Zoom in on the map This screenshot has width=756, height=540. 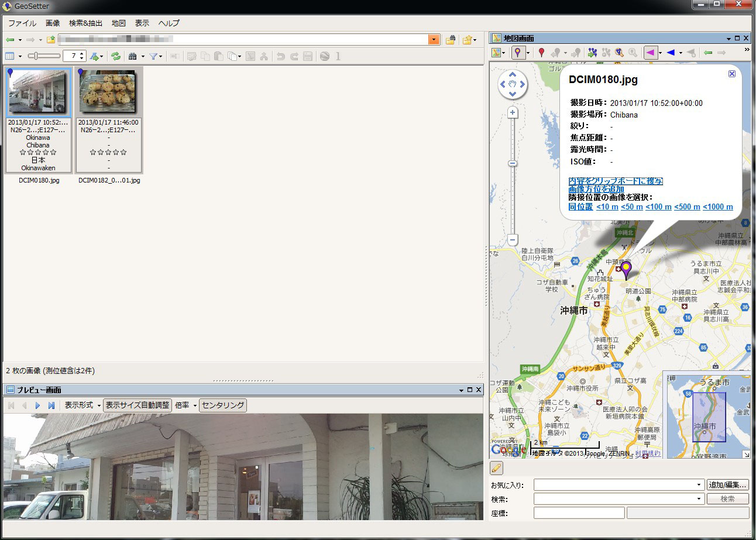pos(513,112)
